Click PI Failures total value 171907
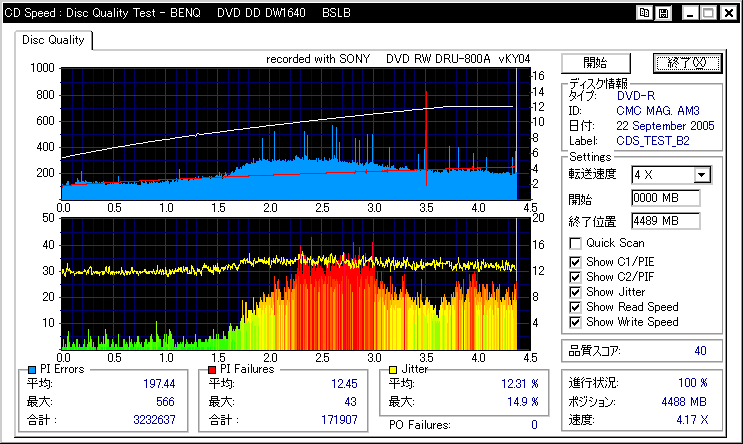Viewport: 743px width, 444px height. coord(339,420)
